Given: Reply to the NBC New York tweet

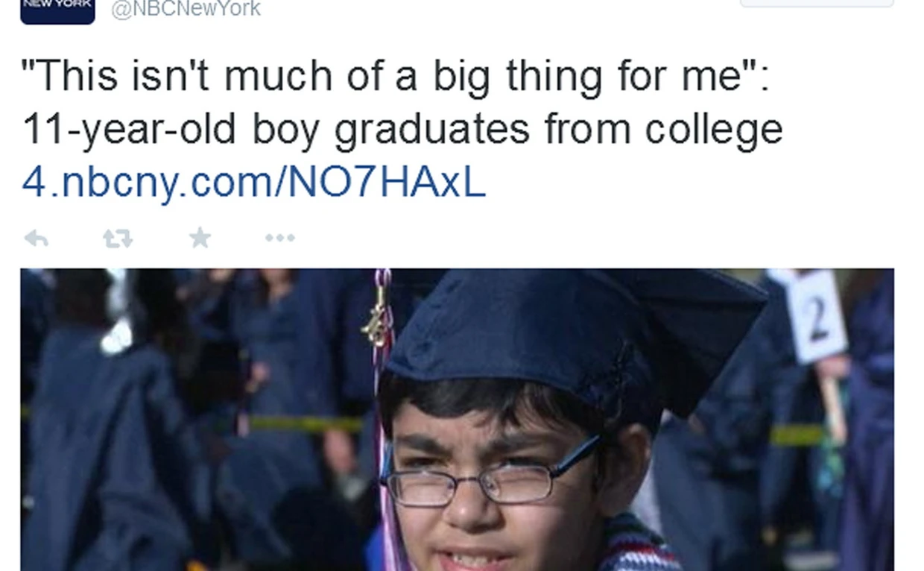Looking at the screenshot, I should [37, 239].
